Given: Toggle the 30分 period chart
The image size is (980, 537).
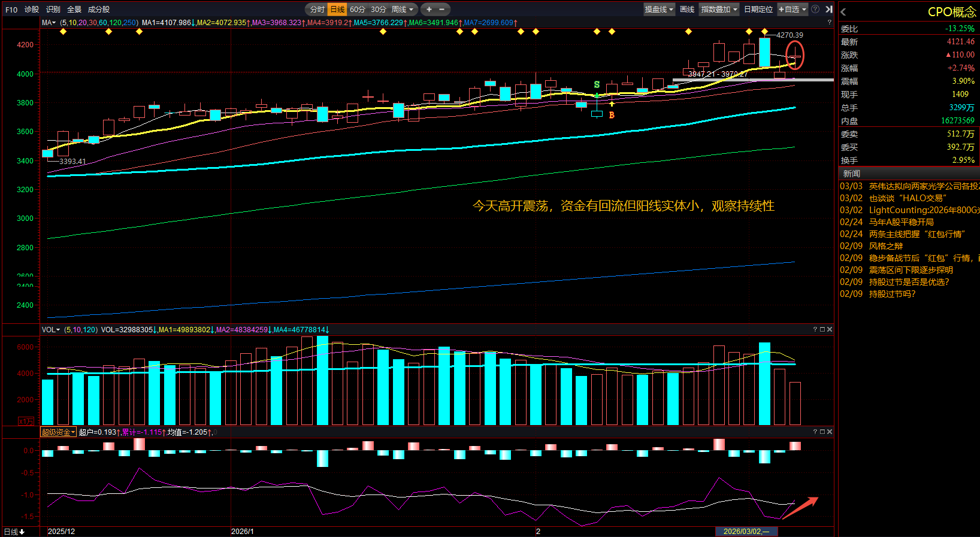Looking at the screenshot, I should [379, 10].
